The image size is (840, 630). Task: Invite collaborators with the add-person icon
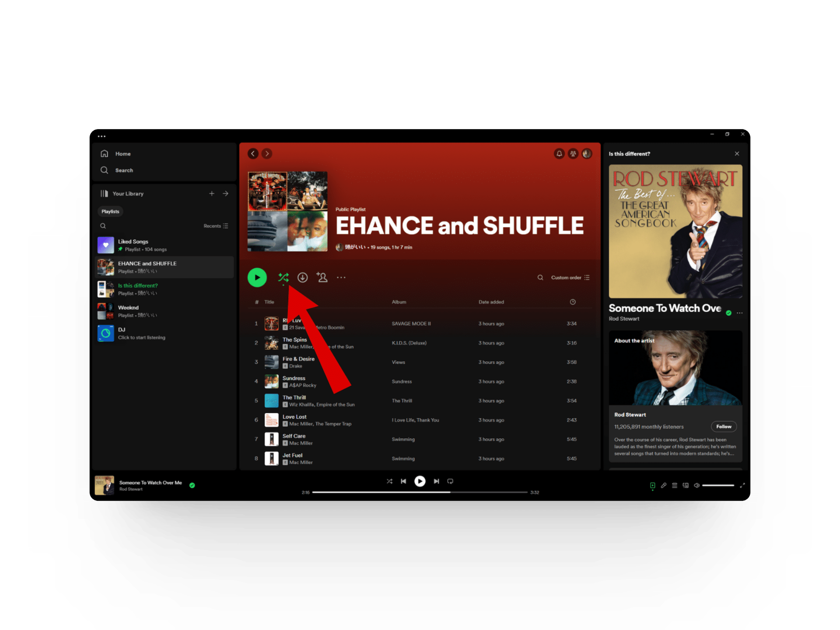[322, 277]
